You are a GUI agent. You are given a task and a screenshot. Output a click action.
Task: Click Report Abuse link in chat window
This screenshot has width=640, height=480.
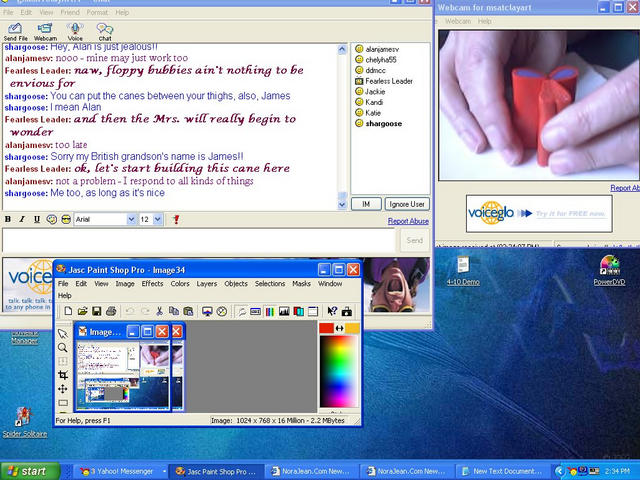[408, 221]
